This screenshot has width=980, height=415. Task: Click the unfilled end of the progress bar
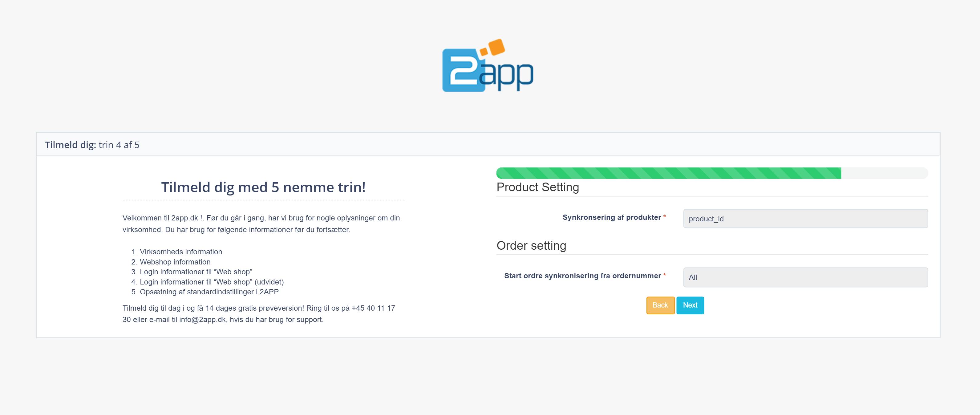pyautogui.click(x=885, y=173)
